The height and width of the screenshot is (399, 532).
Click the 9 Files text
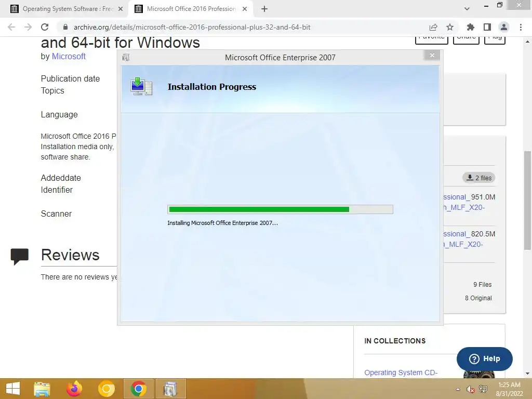(x=483, y=285)
